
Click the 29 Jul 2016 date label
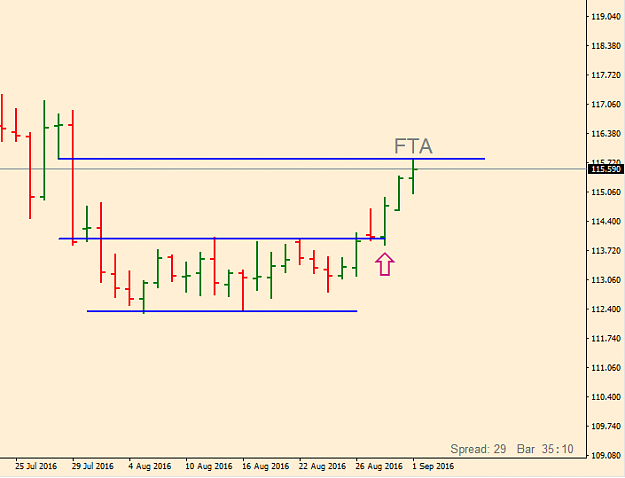pyautogui.click(x=92, y=466)
